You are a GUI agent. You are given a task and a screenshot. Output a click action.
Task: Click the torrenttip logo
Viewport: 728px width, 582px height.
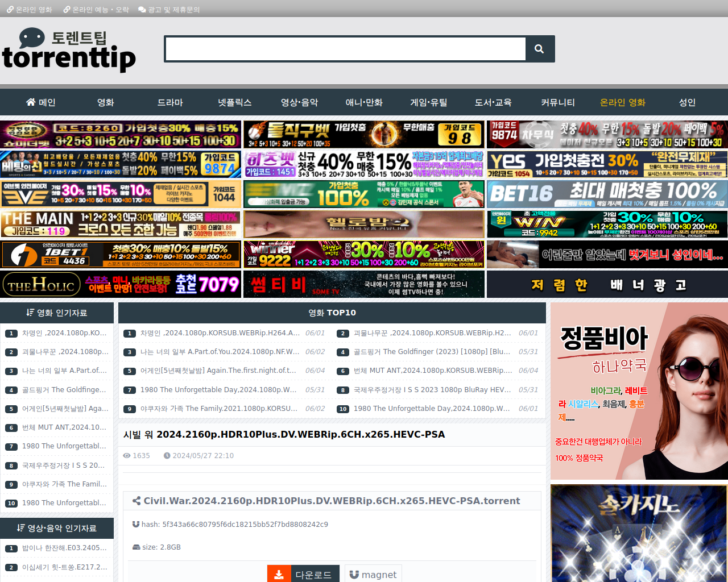tap(69, 51)
